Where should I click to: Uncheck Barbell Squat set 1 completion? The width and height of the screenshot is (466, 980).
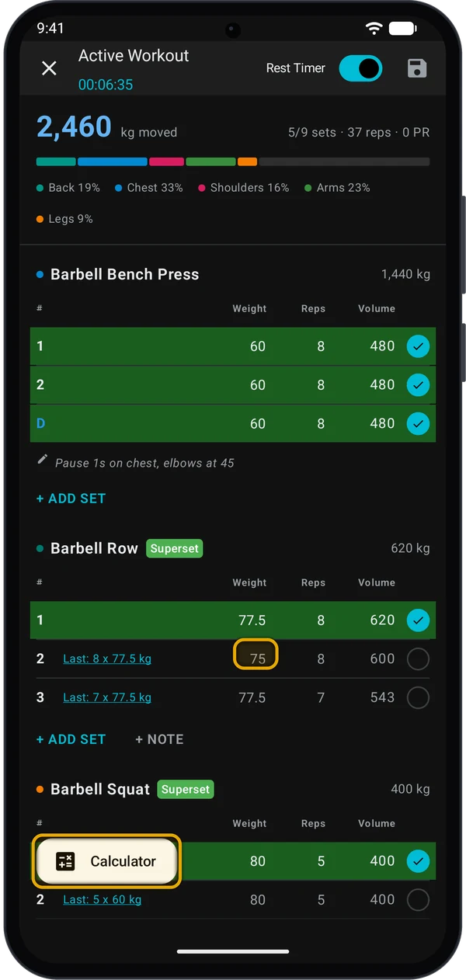click(418, 861)
